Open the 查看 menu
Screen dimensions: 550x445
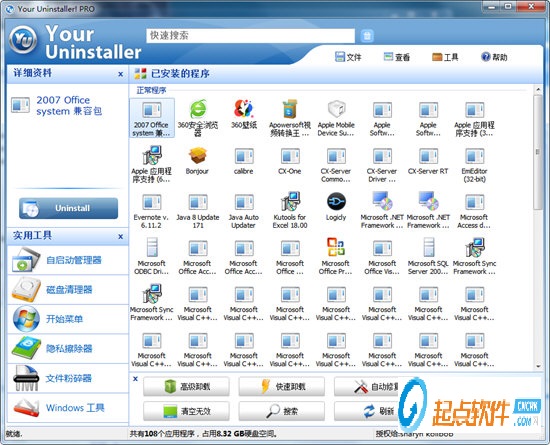coord(396,57)
